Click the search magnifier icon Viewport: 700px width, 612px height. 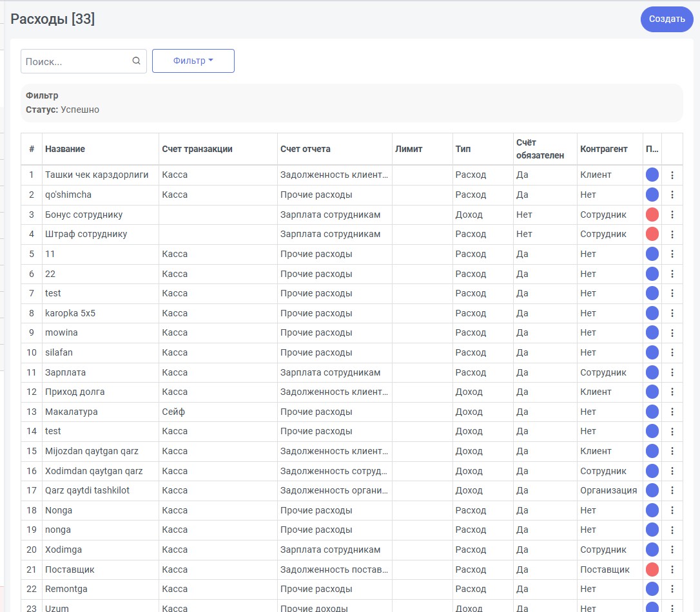pos(136,61)
